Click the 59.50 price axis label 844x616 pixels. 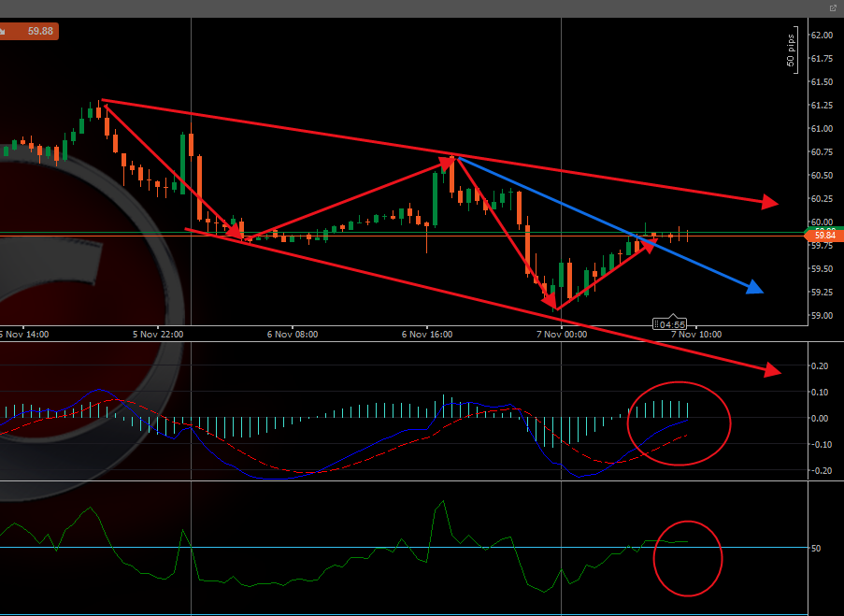(822, 268)
